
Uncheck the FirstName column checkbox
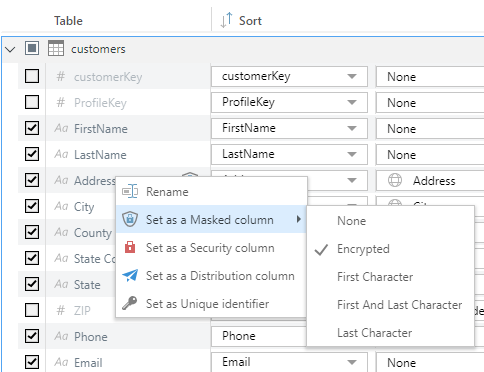[32, 128]
